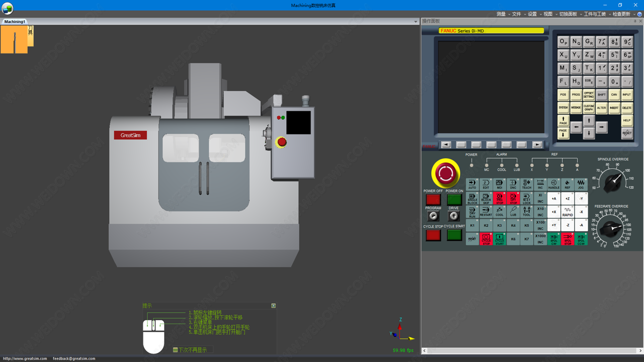Click left-arrow soft key below FANUC screen
The height and width of the screenshot is (362, 644).
446,145
